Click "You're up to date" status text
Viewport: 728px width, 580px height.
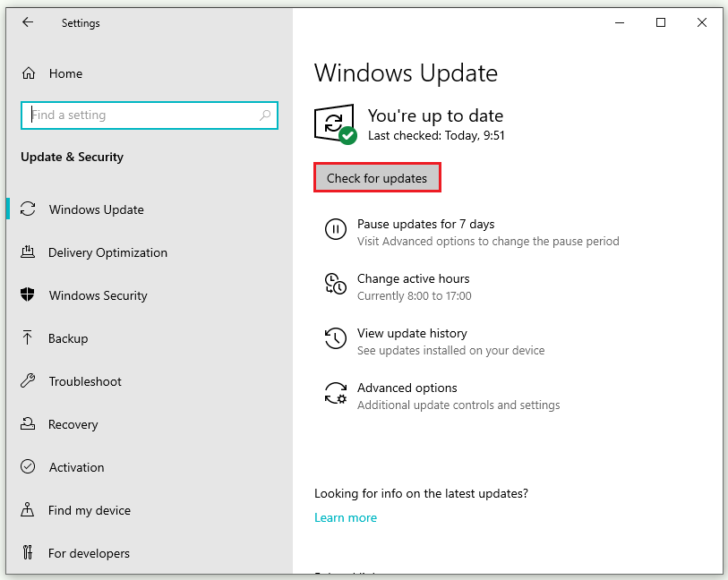(x=435, y=115)
